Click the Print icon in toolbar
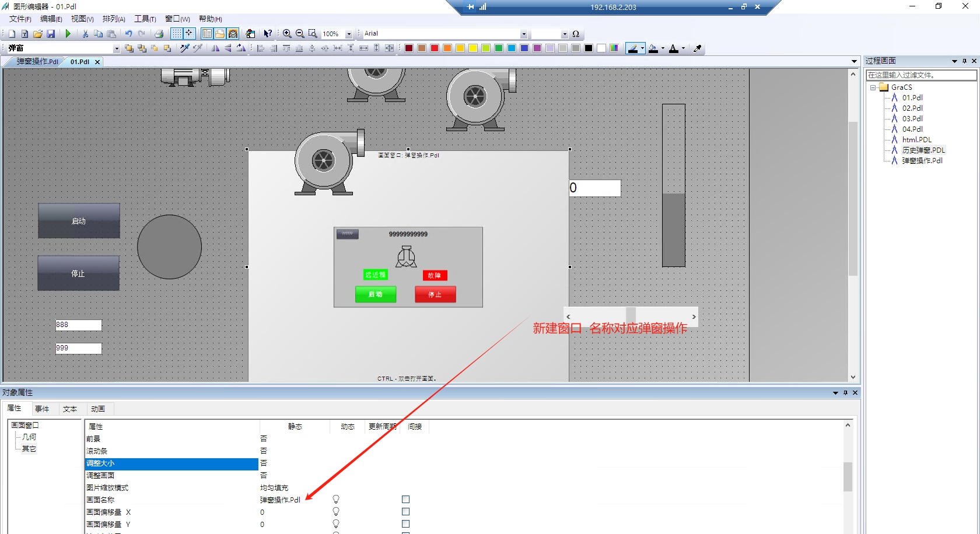The height and width of the screenshot is (534, 980). point(159,34)
